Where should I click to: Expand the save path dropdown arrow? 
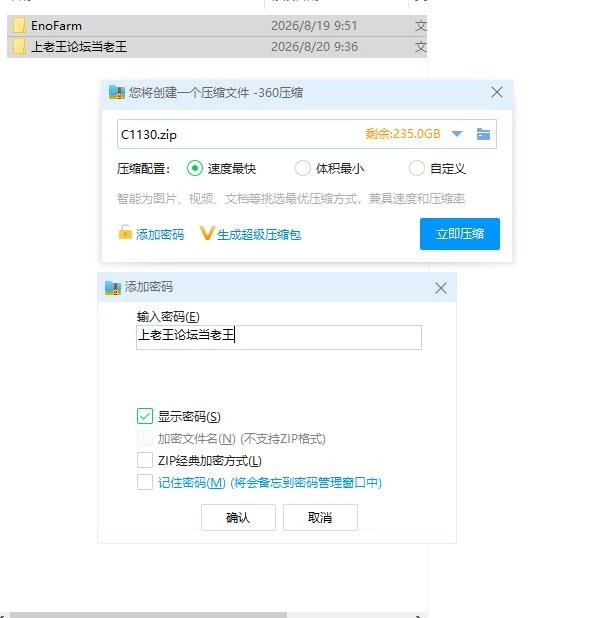pos(457,134)
